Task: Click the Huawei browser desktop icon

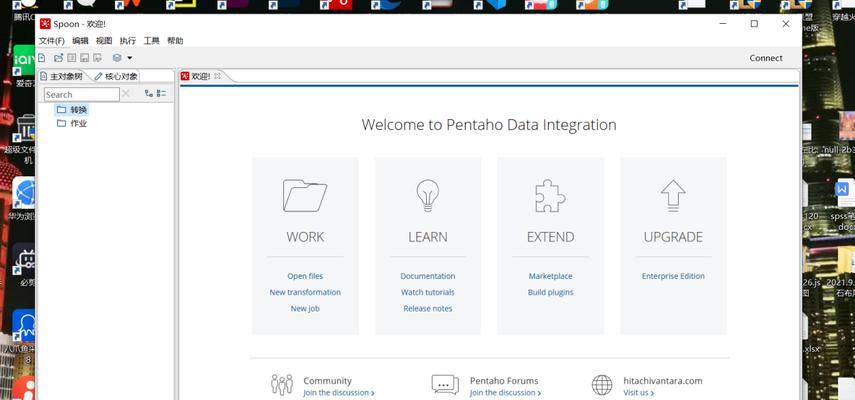Action: [24, 194]
